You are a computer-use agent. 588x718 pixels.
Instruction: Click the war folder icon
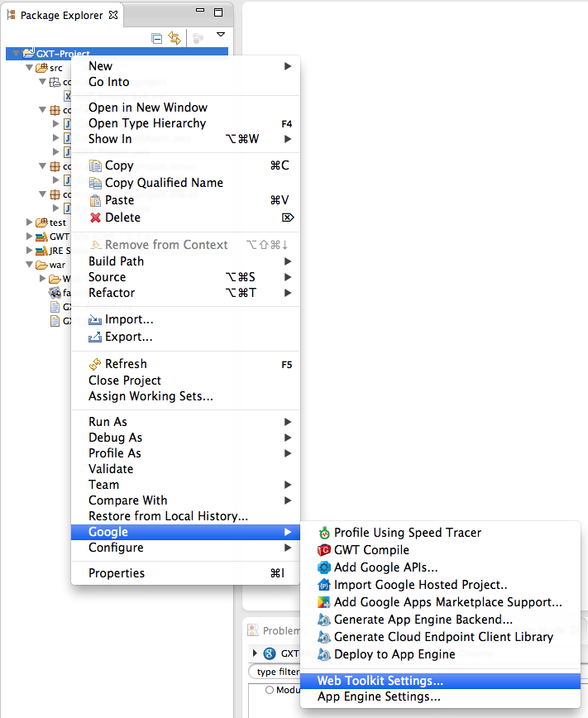(41, 265)
